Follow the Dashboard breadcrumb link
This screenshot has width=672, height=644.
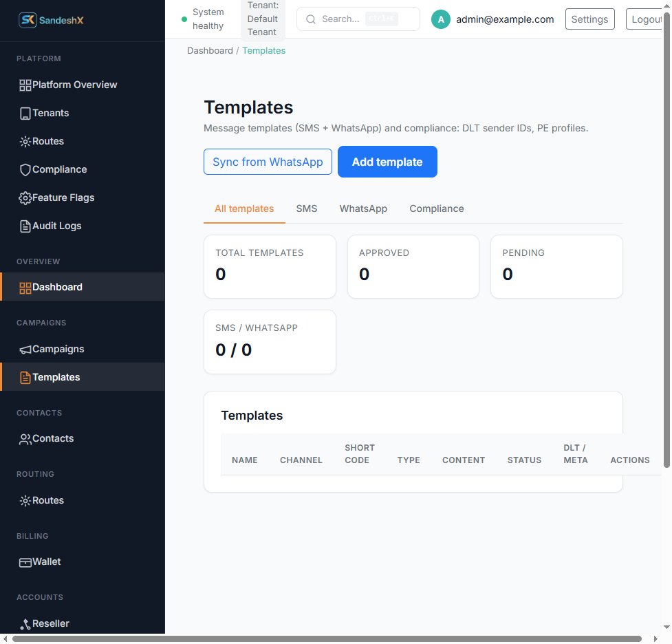pyautogui.click(x=210, y=51)
